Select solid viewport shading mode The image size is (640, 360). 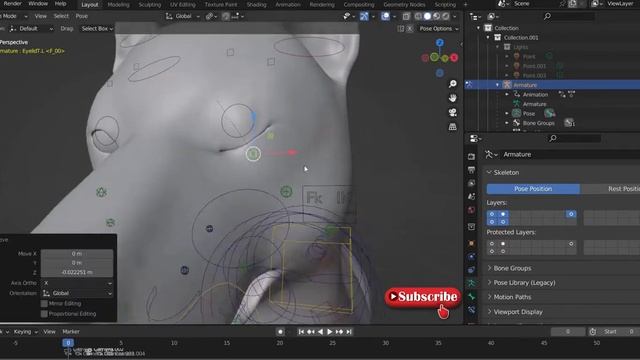point(427,16)
